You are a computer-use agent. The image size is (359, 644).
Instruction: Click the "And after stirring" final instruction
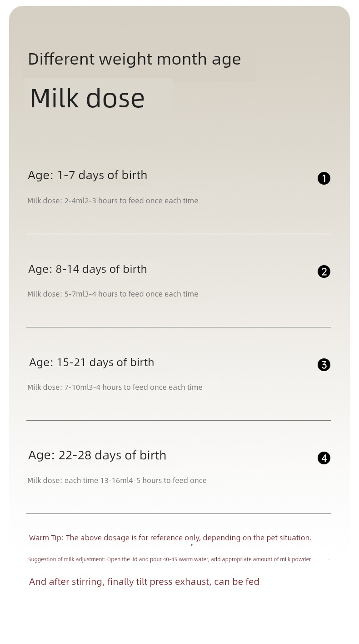(144, 582)
